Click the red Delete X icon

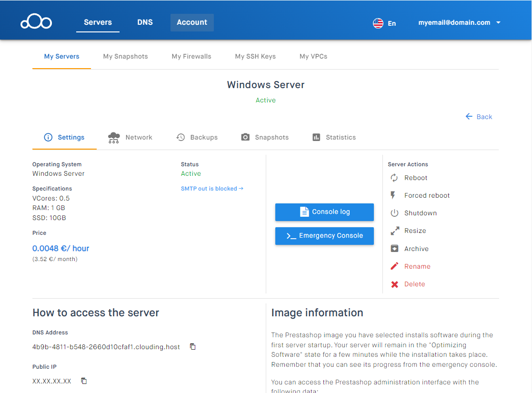pyautogui.click(x=394, y=284)
